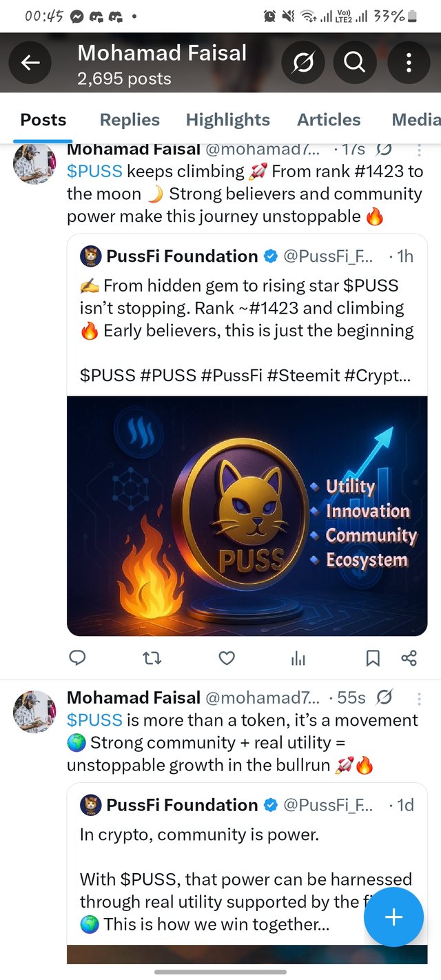Switch to the Highlights tab
Image resolution: width=441 pixels, height=980 pixels.
click(227, 120)
